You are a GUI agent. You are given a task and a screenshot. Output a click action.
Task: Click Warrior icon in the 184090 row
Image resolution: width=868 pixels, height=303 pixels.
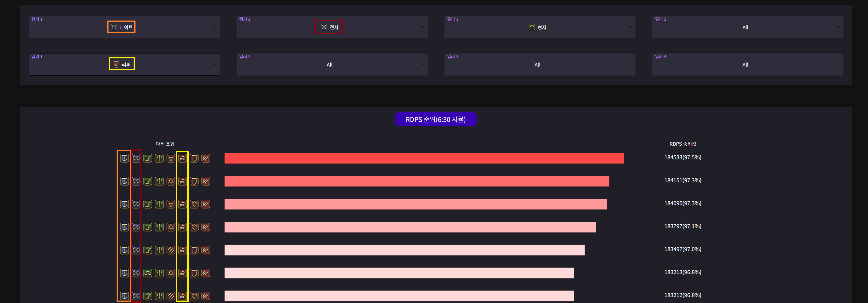pyautogui.click(x=136, y=204)
